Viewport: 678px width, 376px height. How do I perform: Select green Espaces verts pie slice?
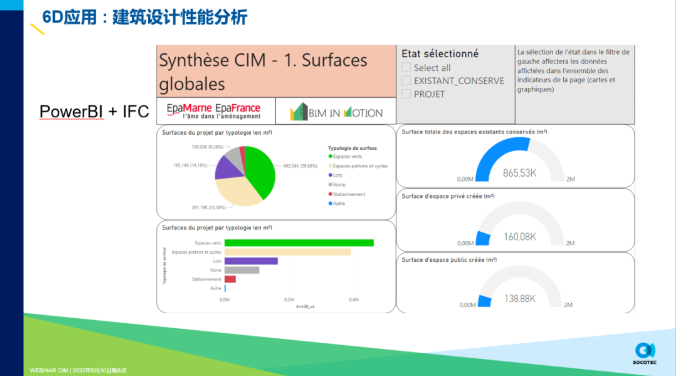(x=262, y=171)
